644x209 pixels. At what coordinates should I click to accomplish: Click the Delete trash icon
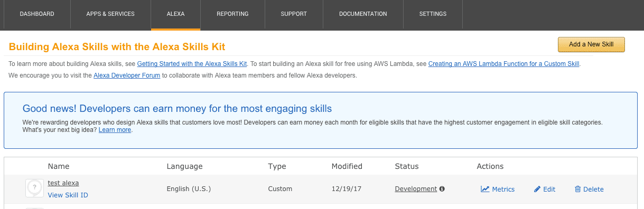click(577, 189)
